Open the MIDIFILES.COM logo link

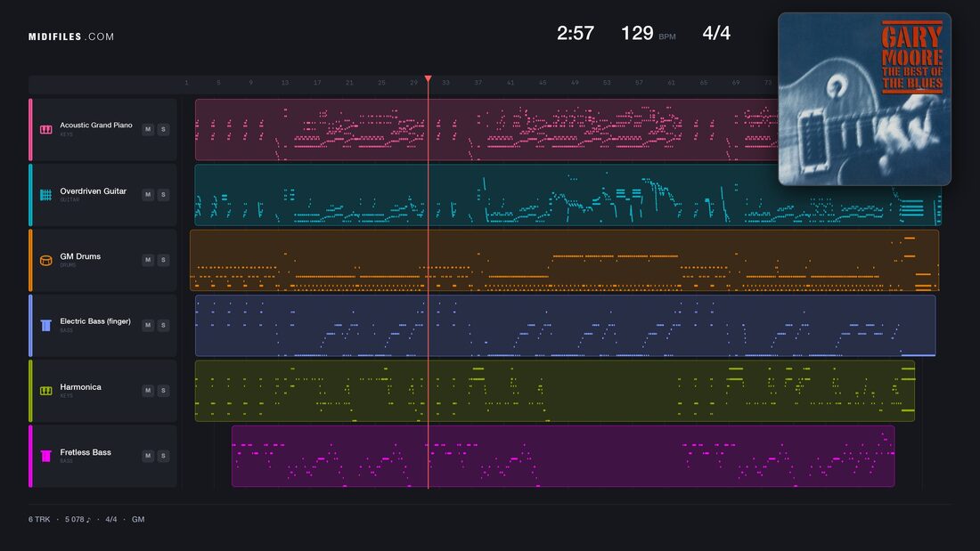coord(71,36)
